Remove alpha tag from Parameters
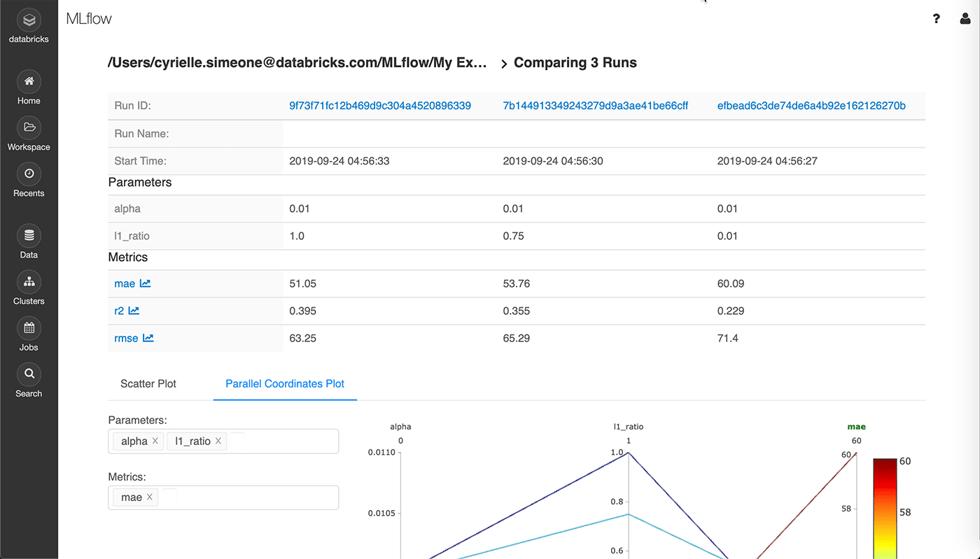Viewport: 980px width, 559px height. pyautogui.click(x=155, y=441)
